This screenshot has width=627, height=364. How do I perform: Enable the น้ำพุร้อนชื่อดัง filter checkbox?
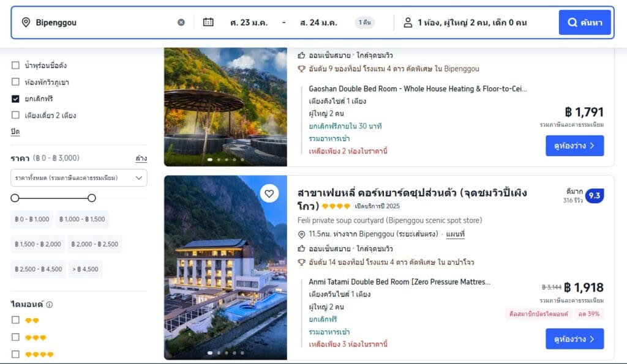[15, 65]
